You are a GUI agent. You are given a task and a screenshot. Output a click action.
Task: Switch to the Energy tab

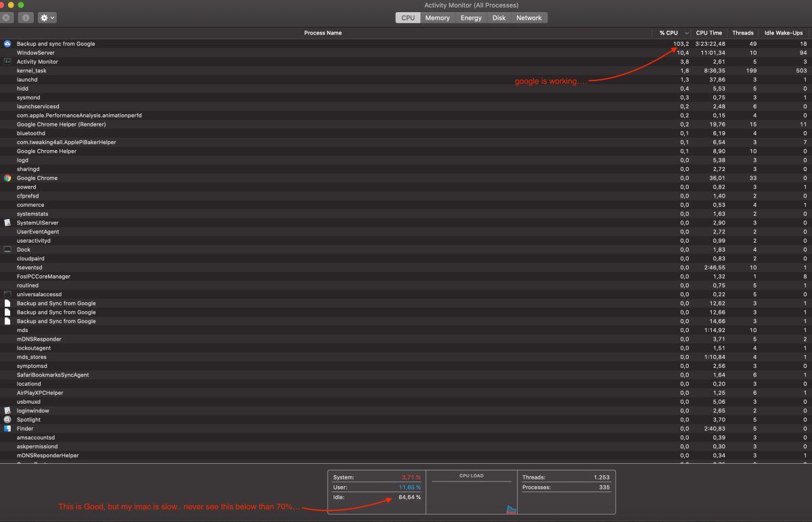[471, 18]
